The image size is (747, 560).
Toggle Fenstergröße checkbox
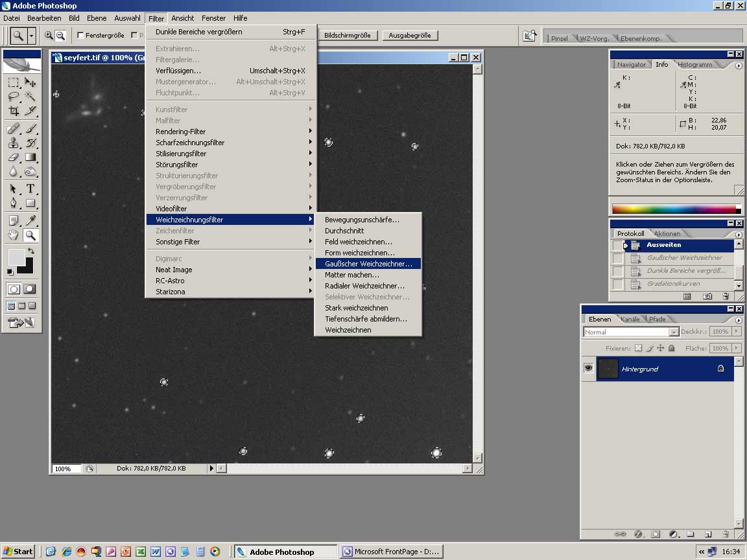pos(80,35)
